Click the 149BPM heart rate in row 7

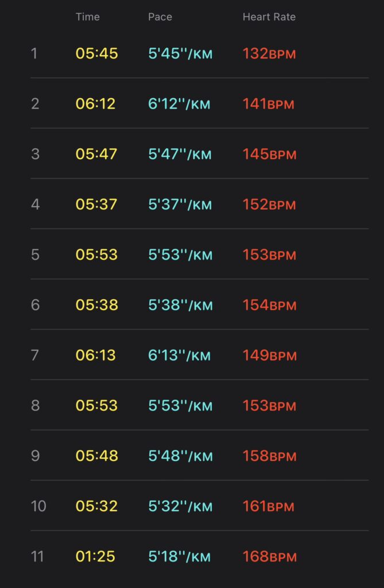(x=268, y=355)
